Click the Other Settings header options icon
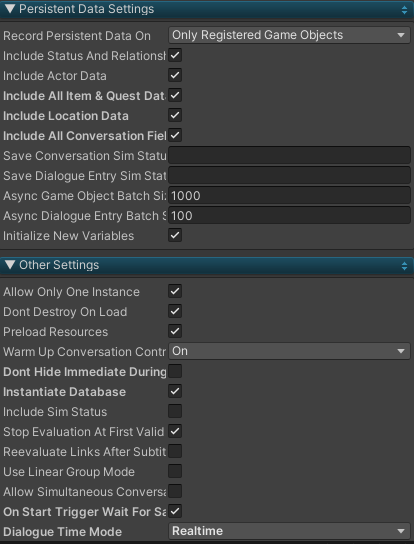This screenshot has height=544, width=414. coord(404,266)
